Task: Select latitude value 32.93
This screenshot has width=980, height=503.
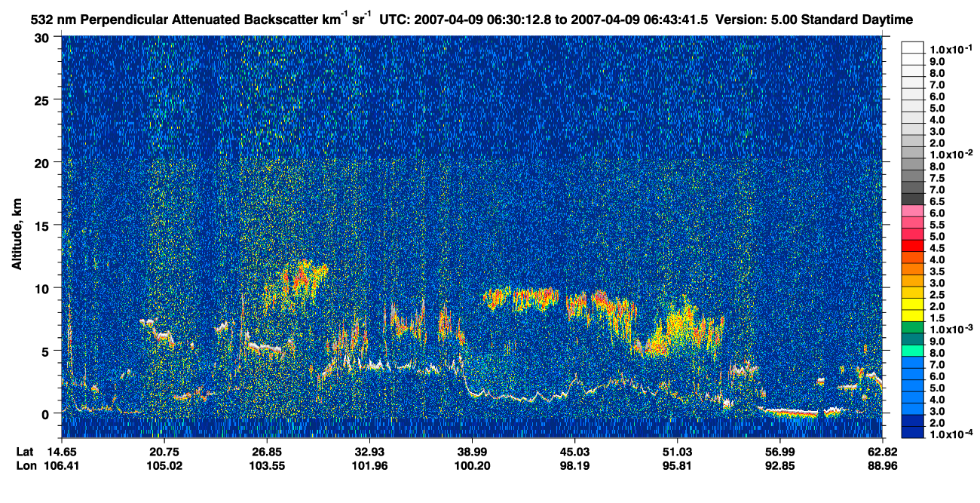Action: click(369, 451)
